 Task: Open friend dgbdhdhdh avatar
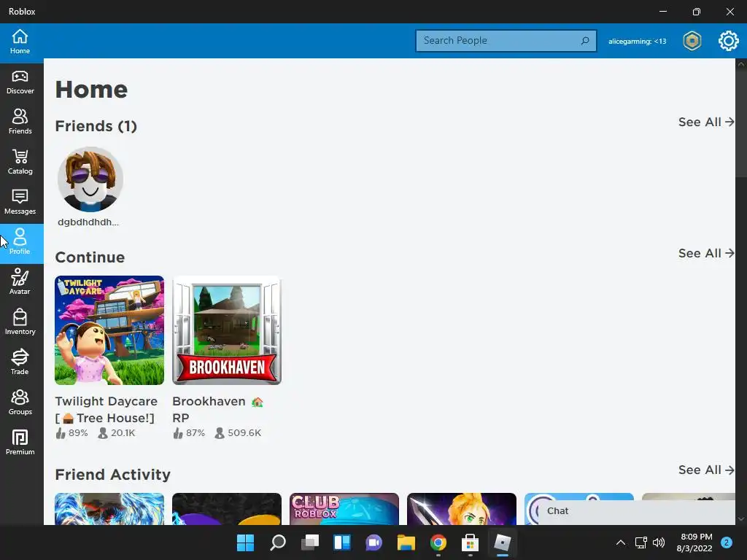coord(90,179)
